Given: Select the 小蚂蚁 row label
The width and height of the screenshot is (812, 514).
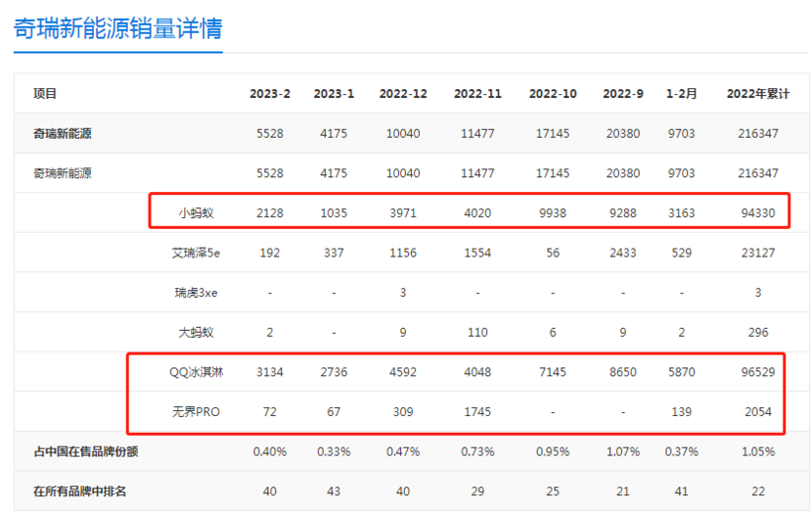Looking at the screenshot, I should coord(197,213).
